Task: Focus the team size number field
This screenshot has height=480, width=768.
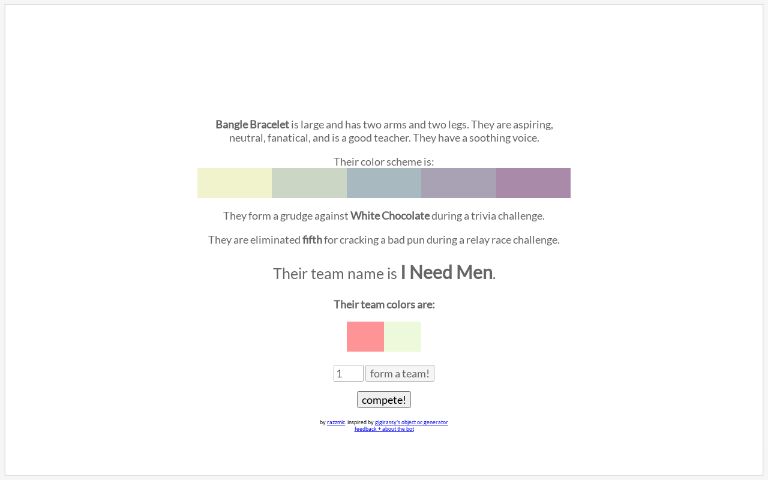Action: (348, 373)
